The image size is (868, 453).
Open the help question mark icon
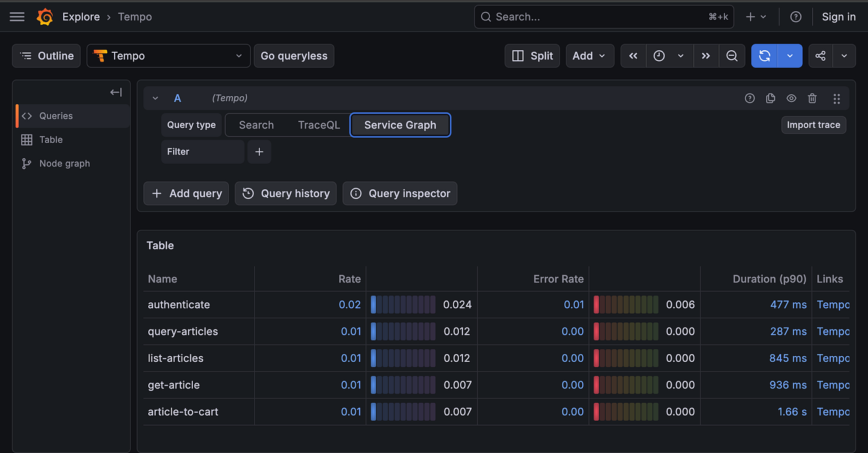[796, 17]
